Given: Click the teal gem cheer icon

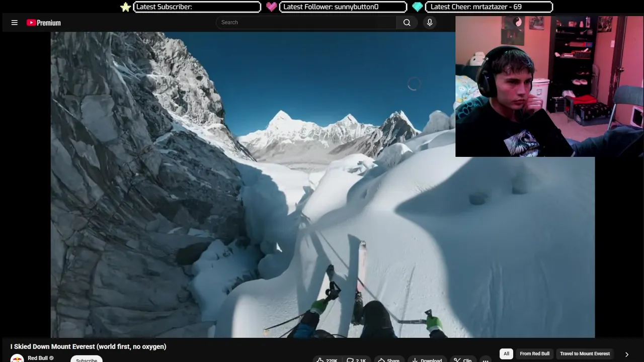Looking at the screenshot, I should pyautogui.click(x=418, y=7).
